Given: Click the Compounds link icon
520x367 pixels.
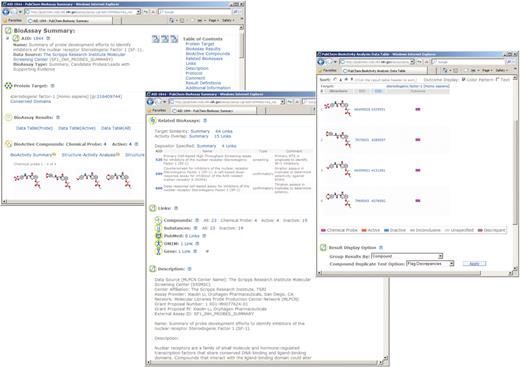Looking at the screenshot, I should coord(158,220).
